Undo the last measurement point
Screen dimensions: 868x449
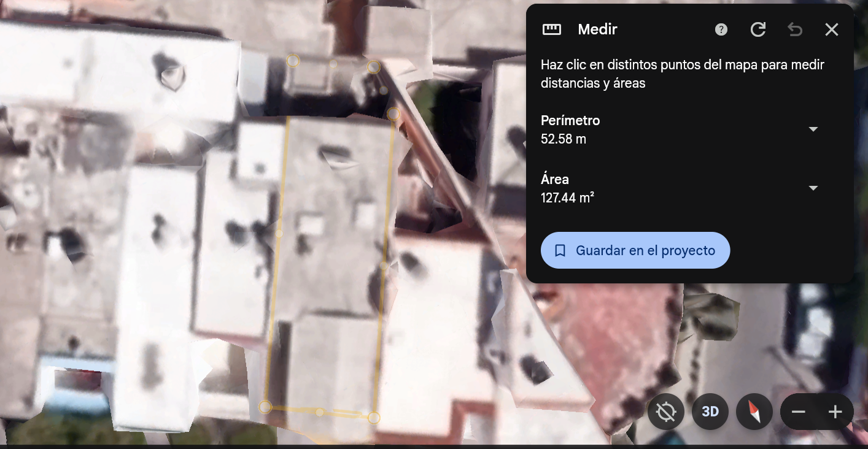click(x=795, y=29)
